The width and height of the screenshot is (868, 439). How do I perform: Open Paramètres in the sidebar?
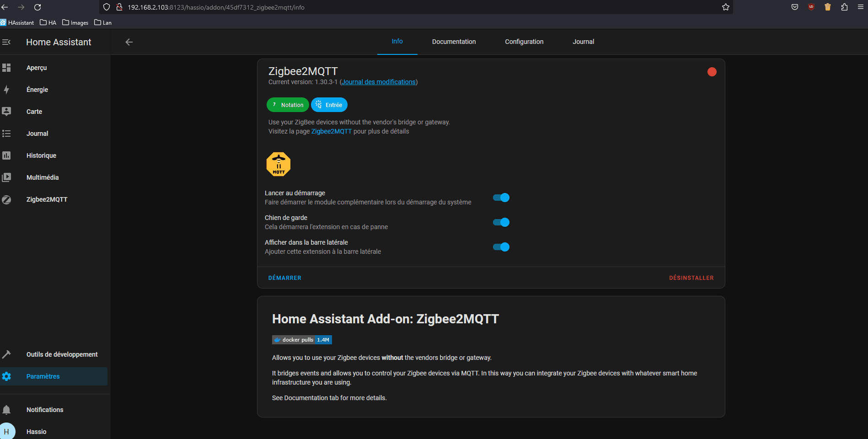coord(54,376)
